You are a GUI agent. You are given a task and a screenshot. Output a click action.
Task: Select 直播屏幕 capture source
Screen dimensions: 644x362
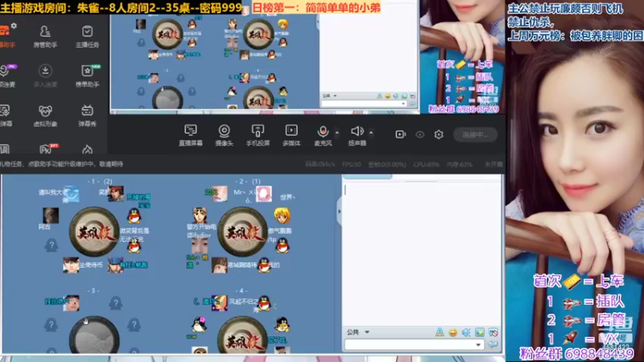[191, 135]
